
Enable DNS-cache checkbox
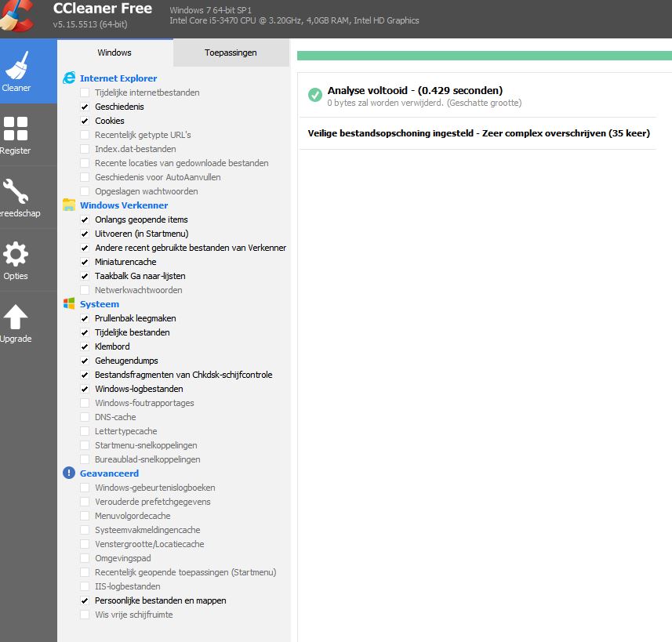(85, 417)
